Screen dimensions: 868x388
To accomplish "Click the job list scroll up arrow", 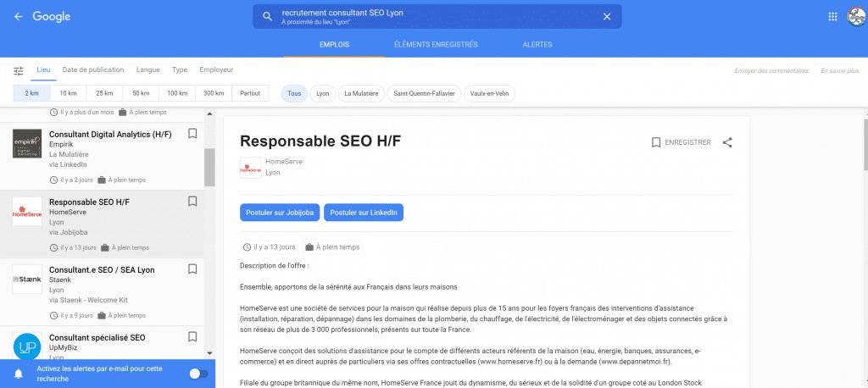I will 209,113.
